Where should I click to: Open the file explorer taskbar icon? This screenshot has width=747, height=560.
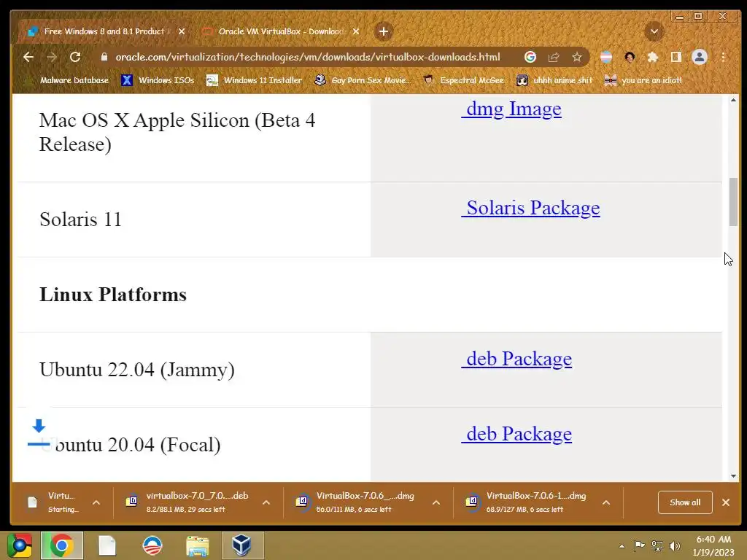(x=197, y=545)
